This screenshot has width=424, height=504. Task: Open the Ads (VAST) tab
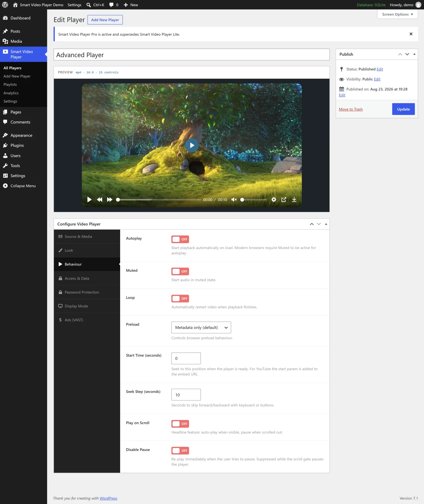pyautogui.click(x=87, y=320)
